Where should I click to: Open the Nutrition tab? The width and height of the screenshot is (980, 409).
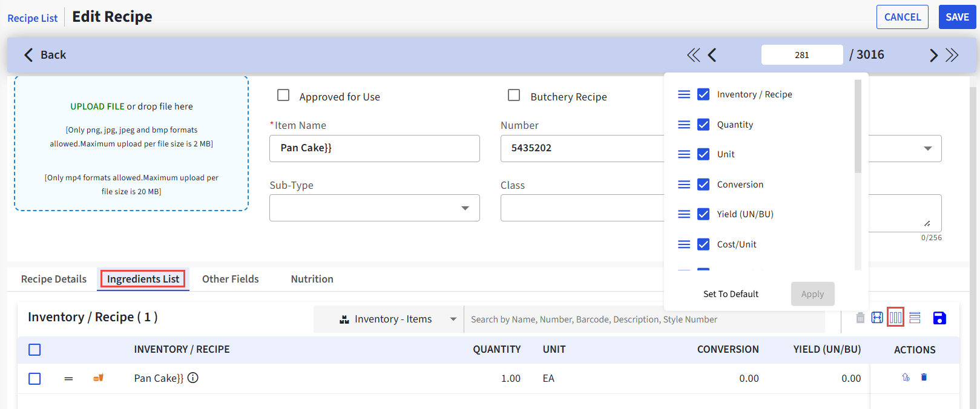[x=312, y=279]
